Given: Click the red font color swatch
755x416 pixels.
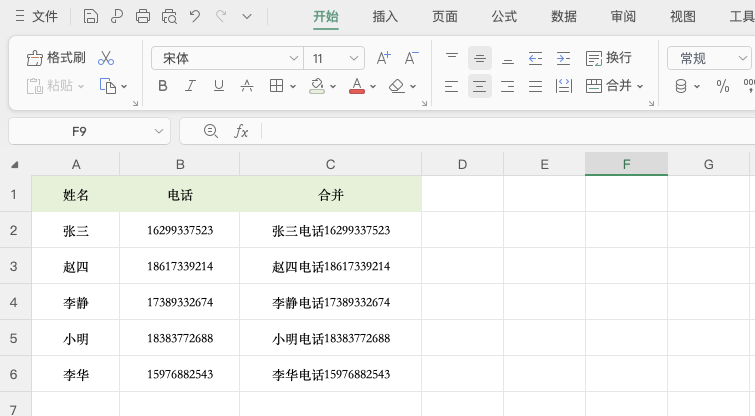Looking at the screenshot, I should click(x=357, y=86).
